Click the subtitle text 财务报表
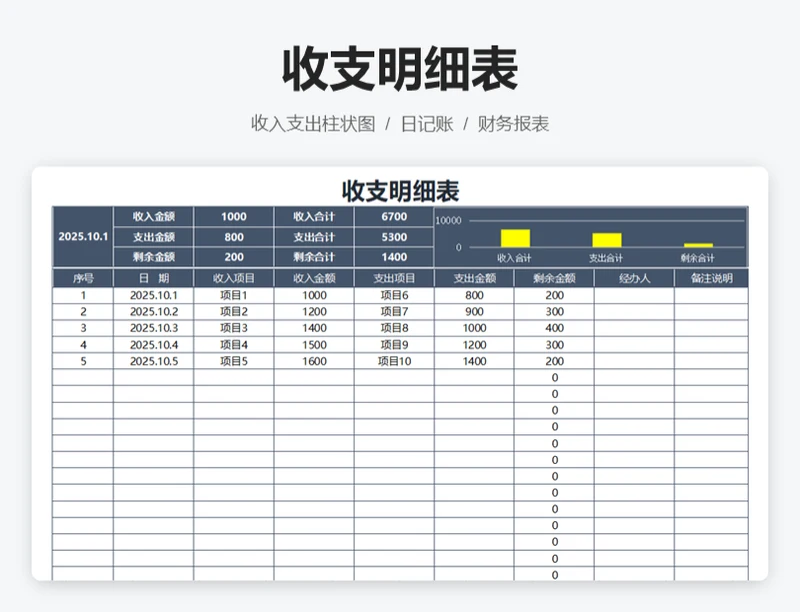800x612 pixels. pyautogui.click(x=513, y=124)
